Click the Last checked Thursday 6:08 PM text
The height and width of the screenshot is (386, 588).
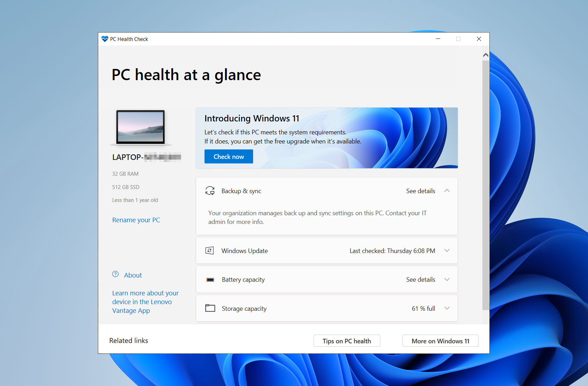click(392, 251)
